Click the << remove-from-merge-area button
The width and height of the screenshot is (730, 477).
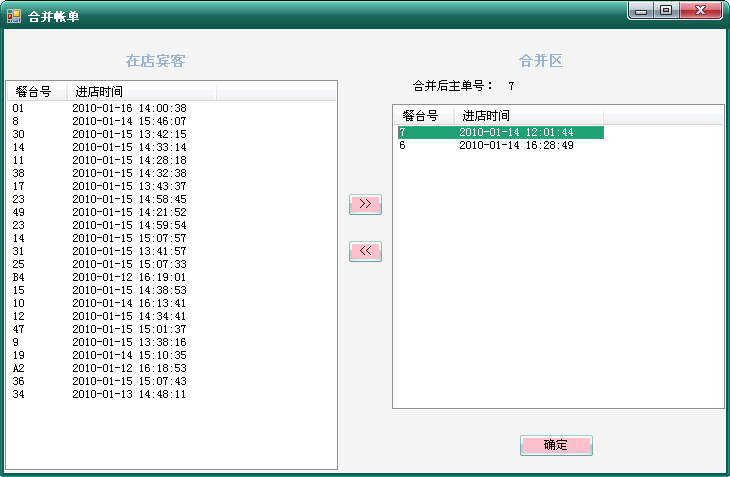[365, 251]
